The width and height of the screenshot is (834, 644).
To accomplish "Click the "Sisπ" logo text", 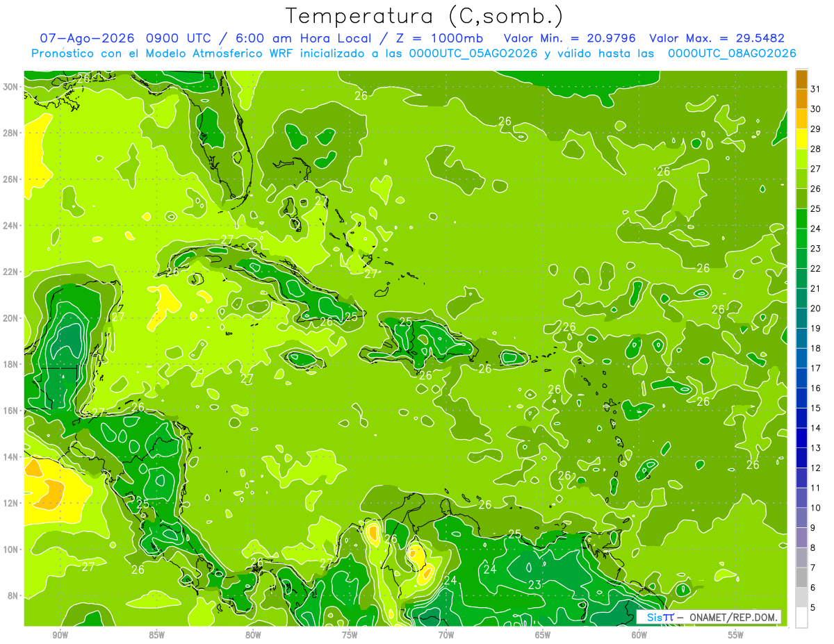I will tap(660, 617).
